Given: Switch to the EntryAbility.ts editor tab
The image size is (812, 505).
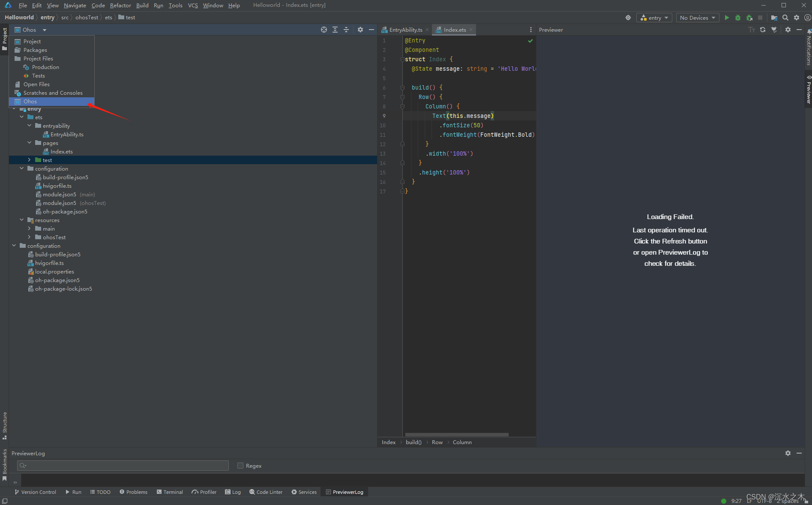Looking at the screenshot, I should (x=405, y=30).
